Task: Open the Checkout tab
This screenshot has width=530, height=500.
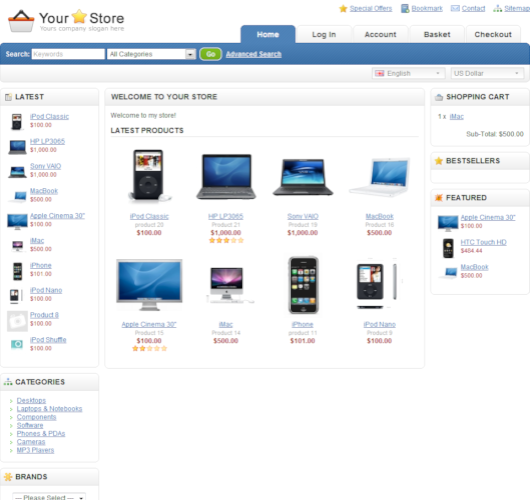Action: click(x=493, y=34)
